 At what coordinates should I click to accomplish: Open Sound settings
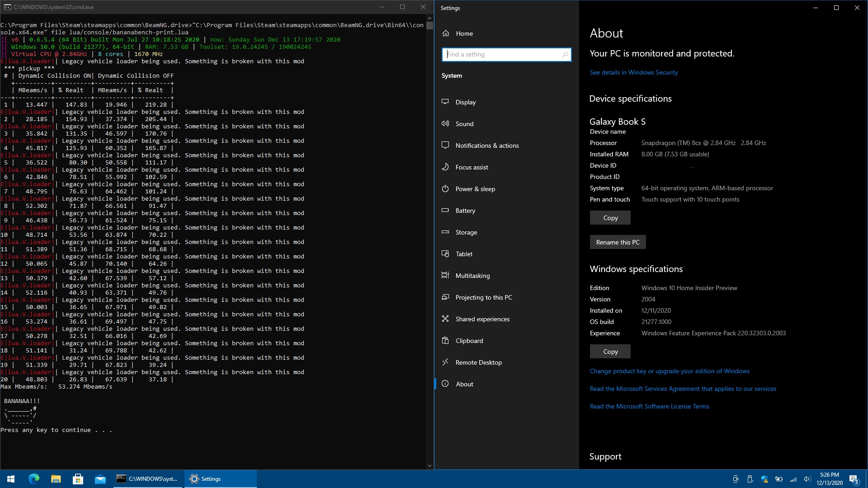coord(464,124)
